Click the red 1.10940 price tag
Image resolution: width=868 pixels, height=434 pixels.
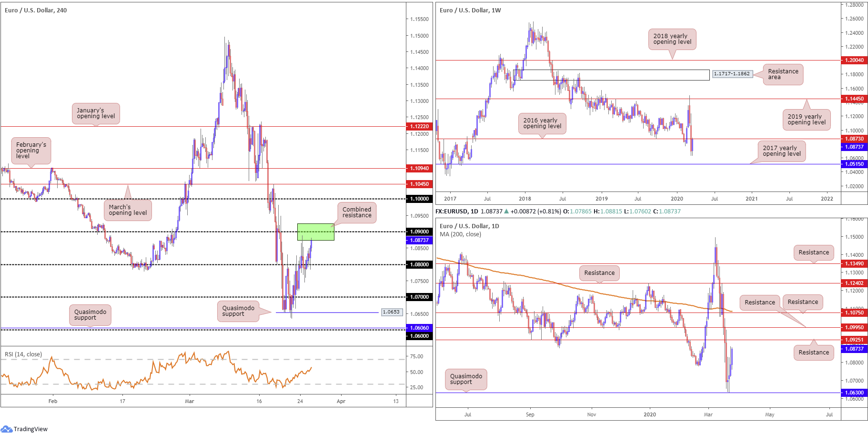[419, 168]
